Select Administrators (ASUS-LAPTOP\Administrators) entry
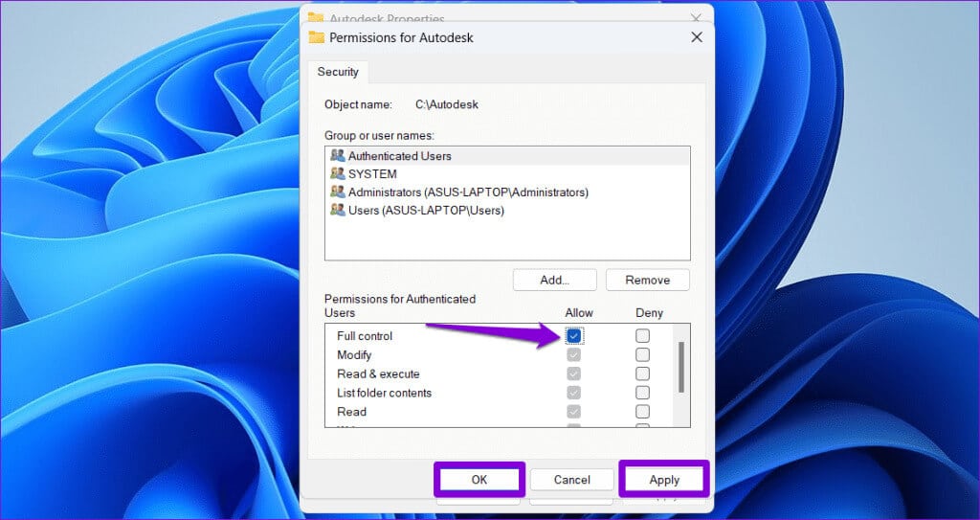This screenshot has height=520, width=980. point(507,192)
